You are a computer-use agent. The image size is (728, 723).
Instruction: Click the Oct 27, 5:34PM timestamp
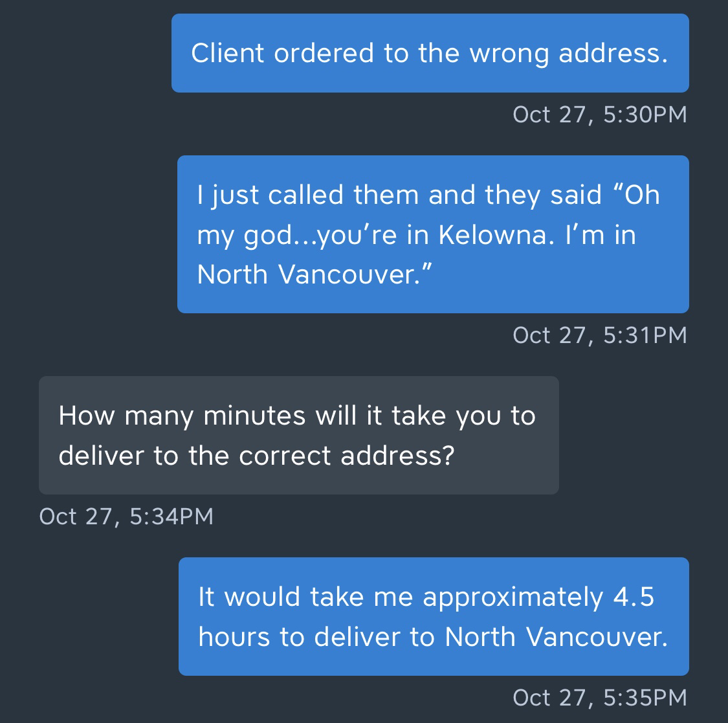(x=126, y=517)
